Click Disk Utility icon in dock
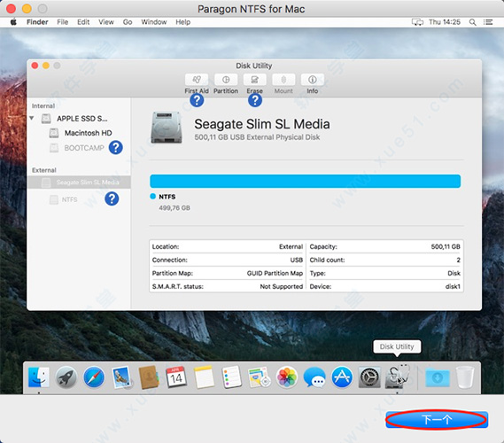 398,377
